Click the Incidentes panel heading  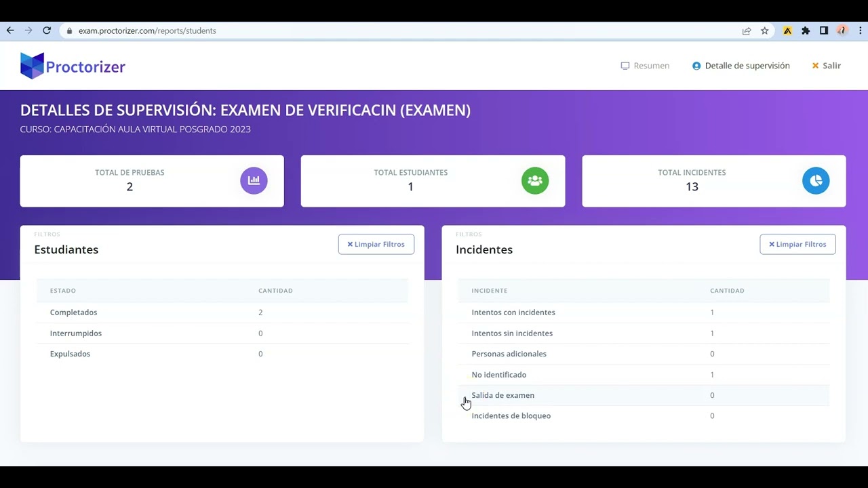(x=484, y=249)
